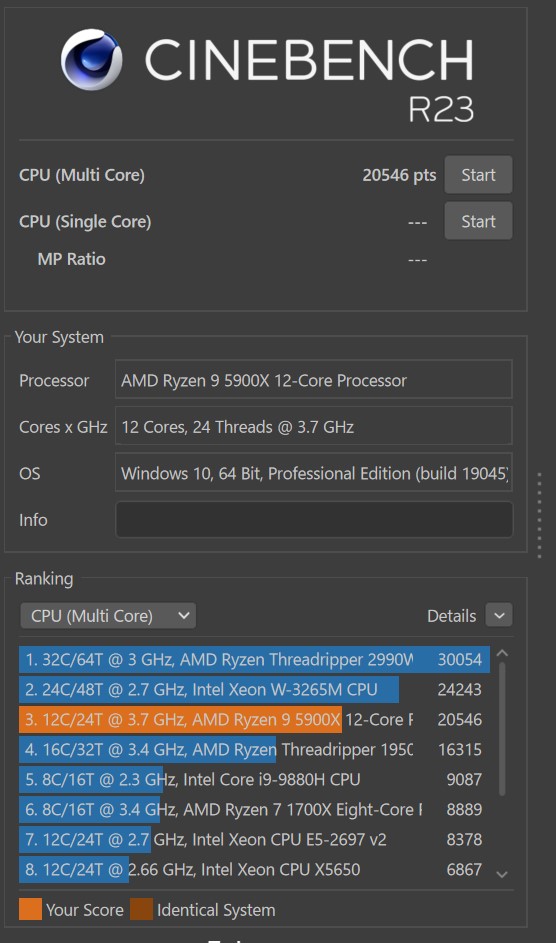Open the CPU (Multi Core) ranking dropdown

tap(108, 616)
